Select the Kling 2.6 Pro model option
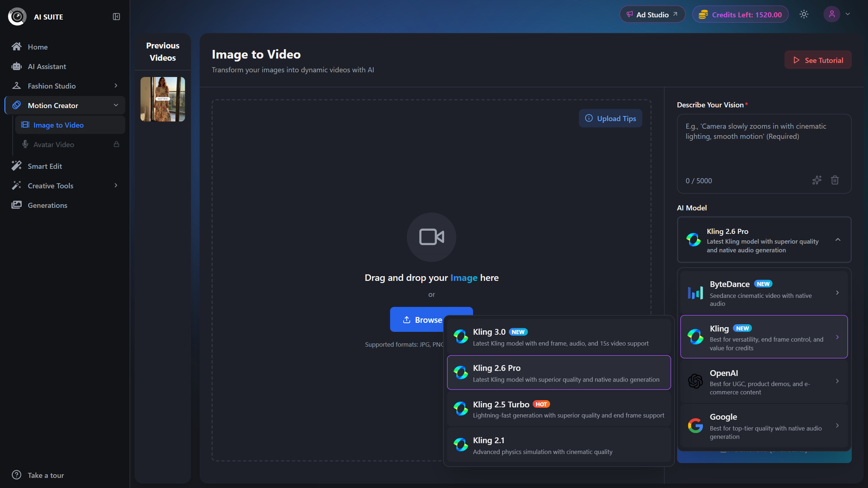The height and width of the screenshot is (488, 868). (x=559, y=373)
